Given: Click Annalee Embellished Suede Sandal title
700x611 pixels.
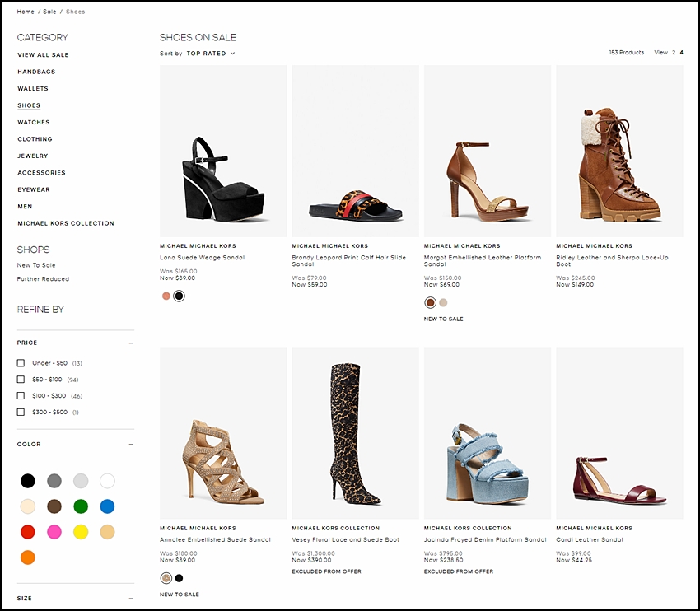Looking at the screenshot, I should [215, 539].
